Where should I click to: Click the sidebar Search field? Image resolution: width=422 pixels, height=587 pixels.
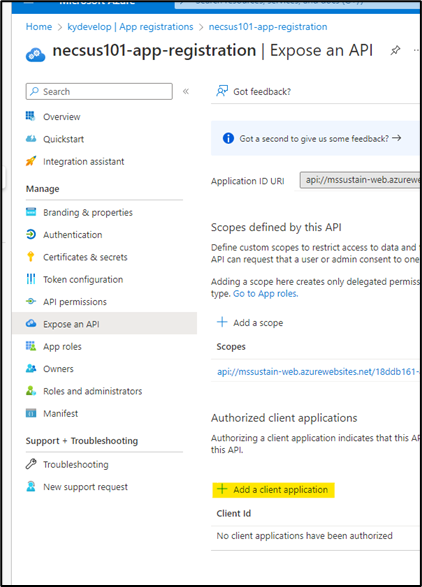[x=99, y=91]
